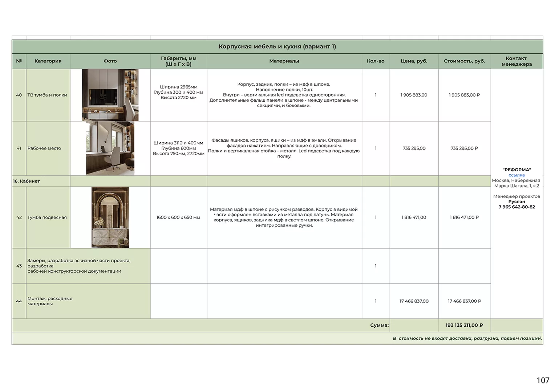Click the Рабочее место photo thumbnail

coord(110,148)
